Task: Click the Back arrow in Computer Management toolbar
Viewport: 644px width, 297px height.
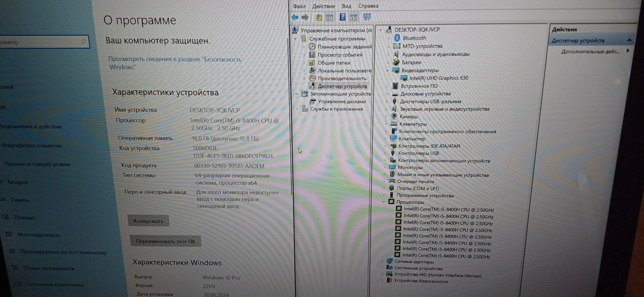Action: 295,17
